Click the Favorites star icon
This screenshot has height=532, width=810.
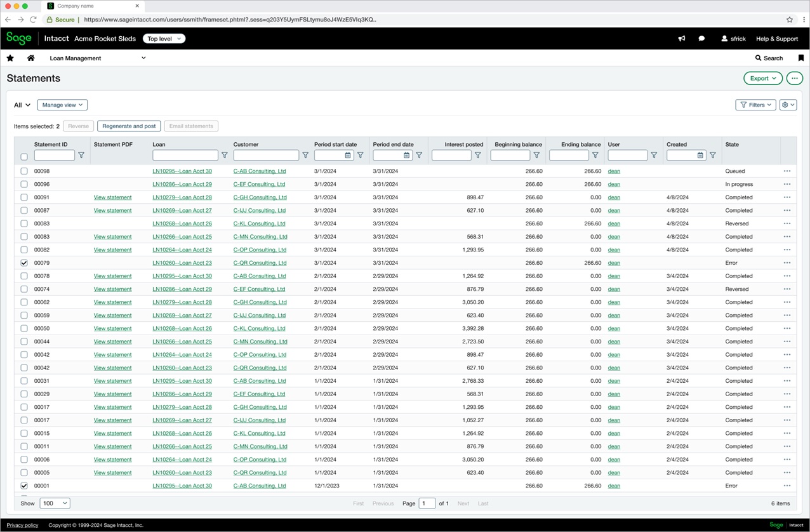point(10,58)
